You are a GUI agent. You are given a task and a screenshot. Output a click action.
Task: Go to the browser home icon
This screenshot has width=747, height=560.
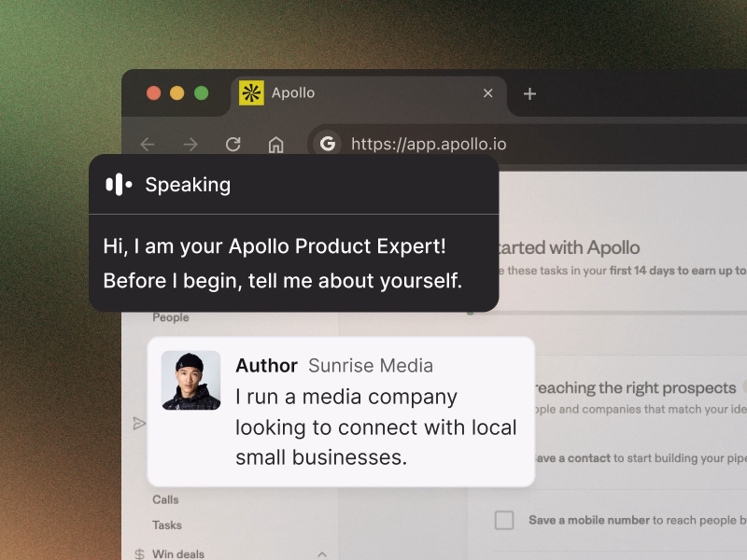coord(275,144)
